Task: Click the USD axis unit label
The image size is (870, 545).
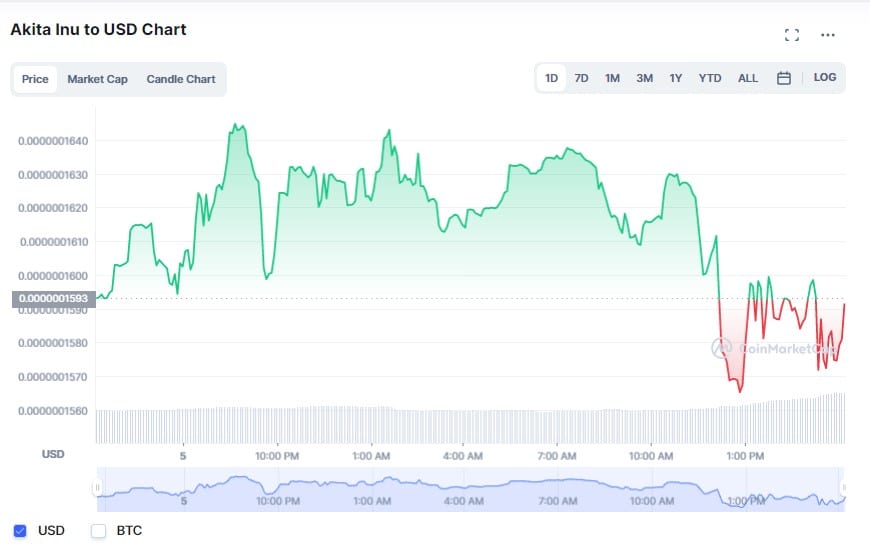Action: [x=53, y=454]
